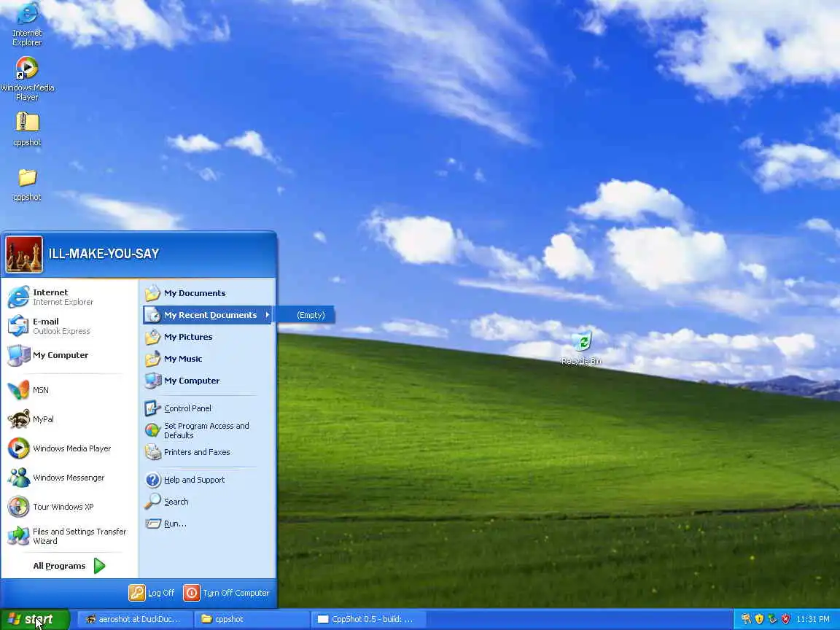The width and height of the screenshot is (840, 630).
Task: Click Turn Off Computer button
Action: click(226, 593)
